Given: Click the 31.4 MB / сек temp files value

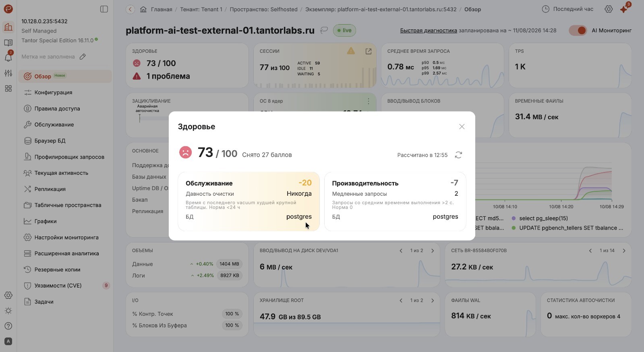Looking at the screenshot, I should pyautogui.click(x=536, y=117).
